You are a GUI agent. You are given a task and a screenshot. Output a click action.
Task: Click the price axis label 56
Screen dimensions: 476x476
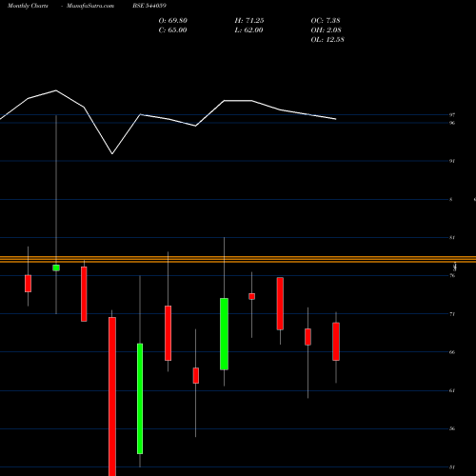pos(452,428)
